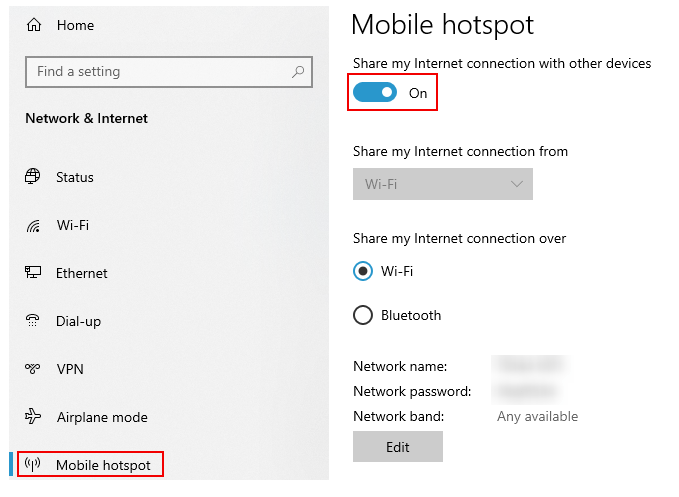Click the VPN icon in sidebar
The height and width of the screenshot is (497, 679).
coord(32,369)
